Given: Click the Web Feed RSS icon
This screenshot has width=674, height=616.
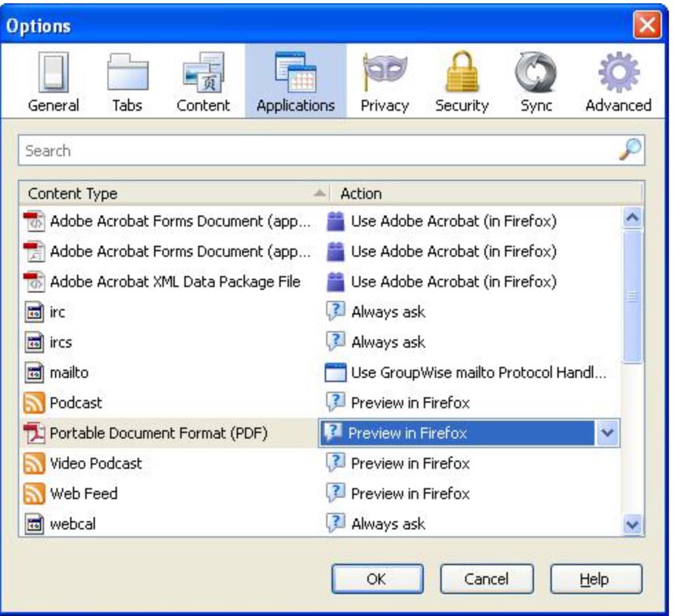Looking at the screenshot, I should (34, 493).
